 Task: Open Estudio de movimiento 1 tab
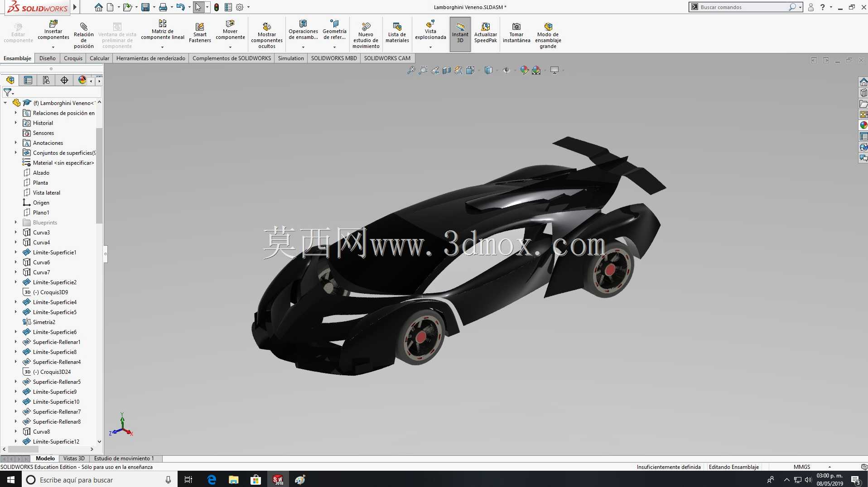[124, 458]
